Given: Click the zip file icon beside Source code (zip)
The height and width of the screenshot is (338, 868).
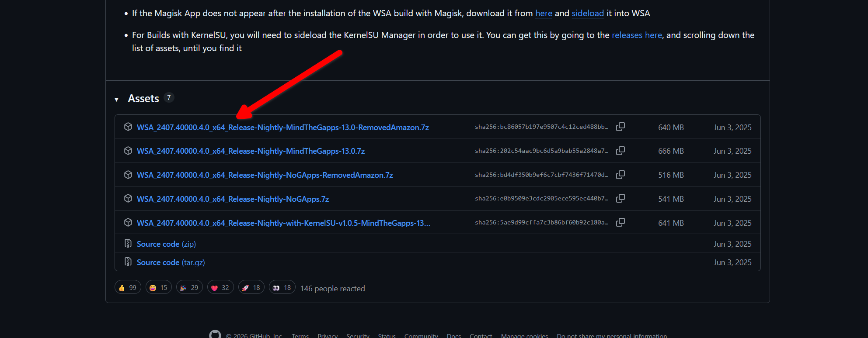Looking at the screenshot, I should [128, 243].
